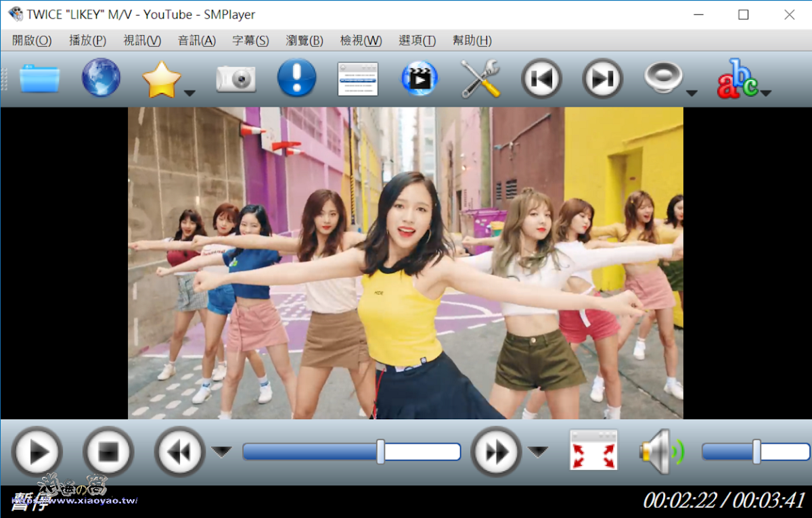Open the 選項(T) menu

click(418, 41)
